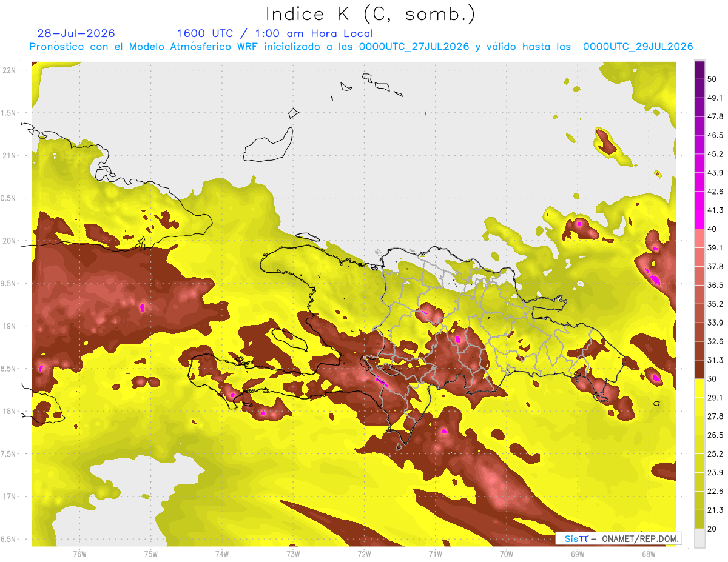Viewport: 728px width, 562px height.
Task: Click the colorbar value '36.5'
Action: [x=715, y=285]
